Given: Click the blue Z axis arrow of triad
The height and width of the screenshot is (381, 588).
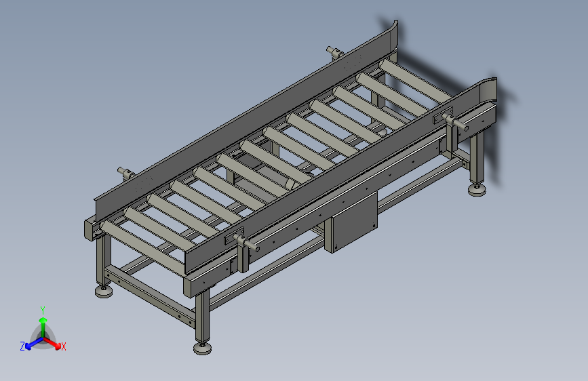Looking at the screenshot, I should pyautogui.click(x=33, y=344).
